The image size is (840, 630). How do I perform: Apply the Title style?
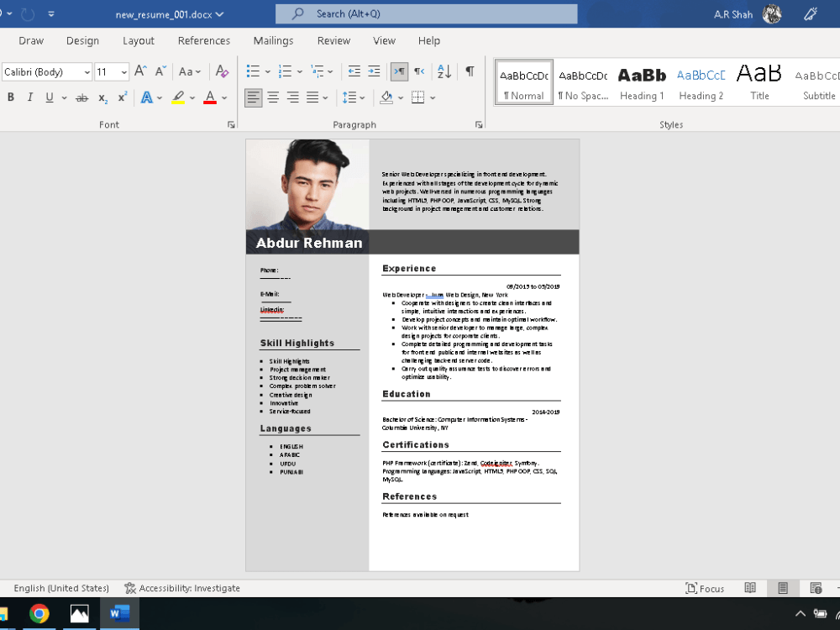pos(759,82)
